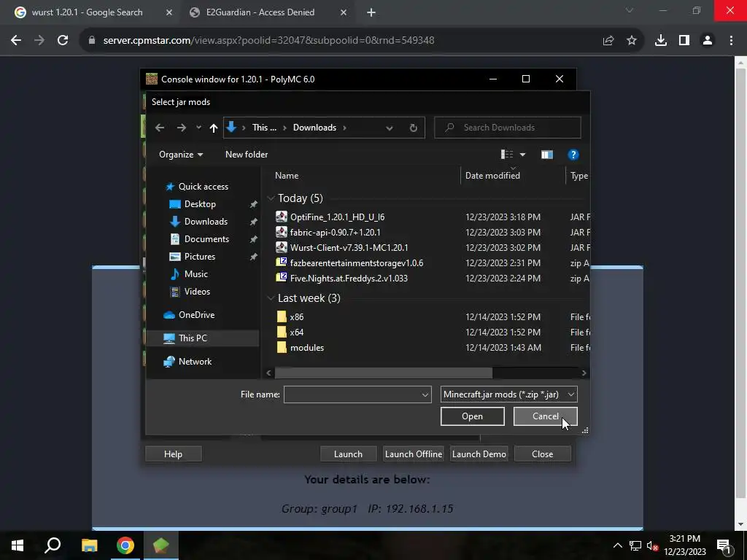The image size is (747, 560).
Task: Bookmark this page star icon
Action: (631, 41)
